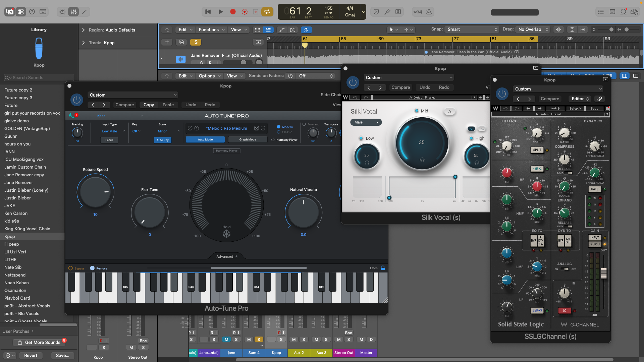644x362 pixels.
Task: Expand Auto-Tune Advanced section
Action: coord(227,256)
